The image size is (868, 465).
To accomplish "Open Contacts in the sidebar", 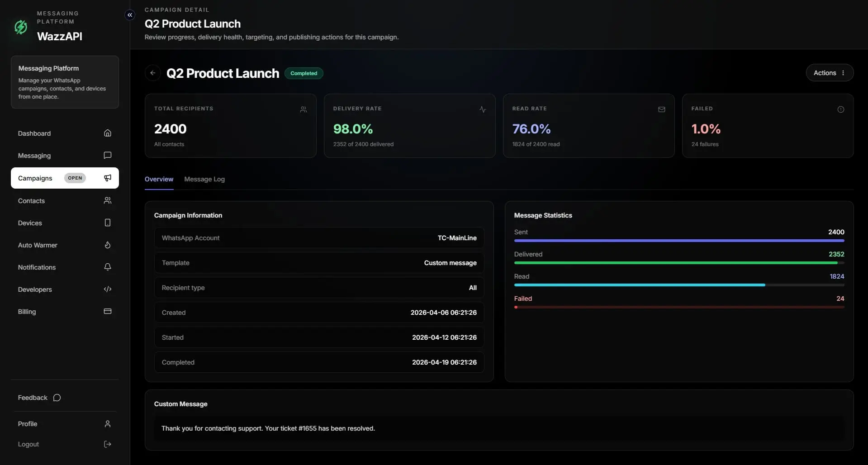I will point(65,201).
